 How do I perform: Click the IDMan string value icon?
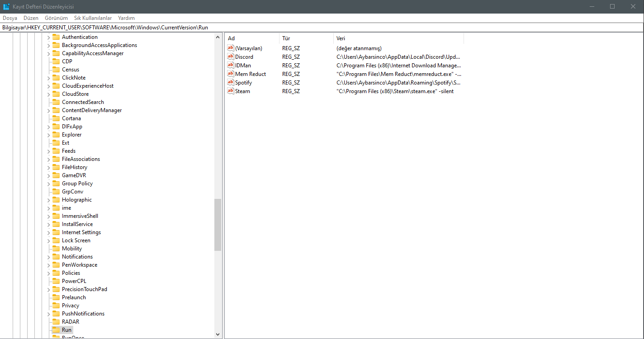tap(231, 65)
